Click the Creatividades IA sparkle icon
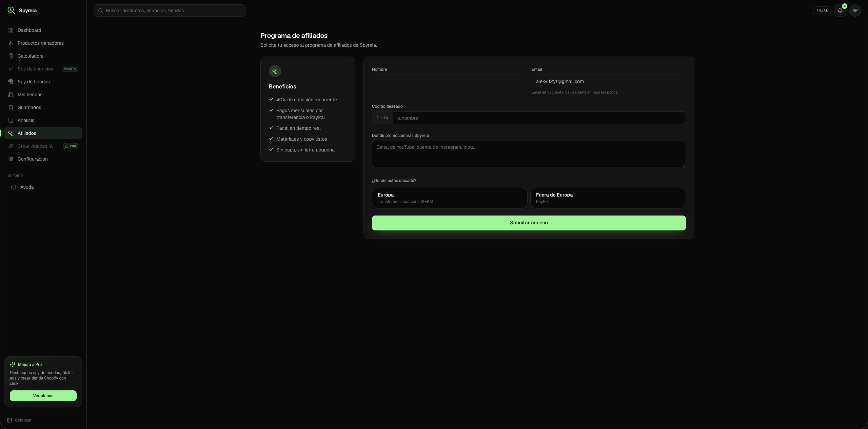This screenshot has width=868, height=429. 11,146
